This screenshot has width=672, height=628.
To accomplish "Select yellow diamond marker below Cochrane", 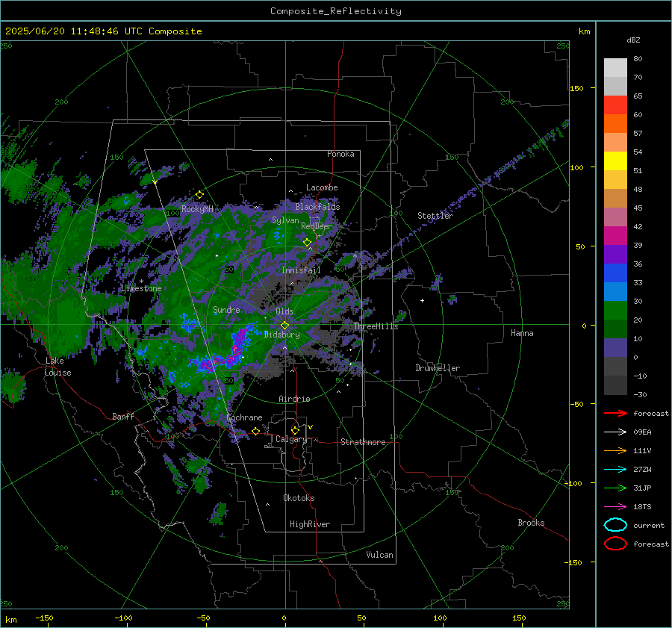I will point(255,431).
